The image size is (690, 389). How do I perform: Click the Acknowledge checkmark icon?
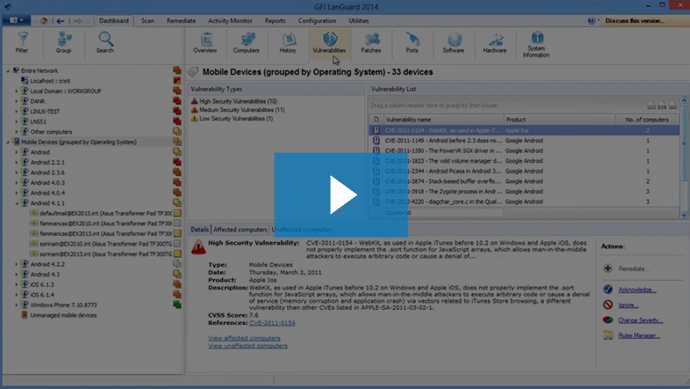click(608, 289)
